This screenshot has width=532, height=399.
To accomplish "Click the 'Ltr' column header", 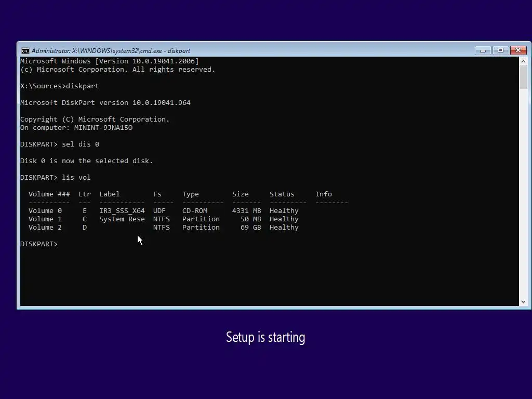I will 85,194.
